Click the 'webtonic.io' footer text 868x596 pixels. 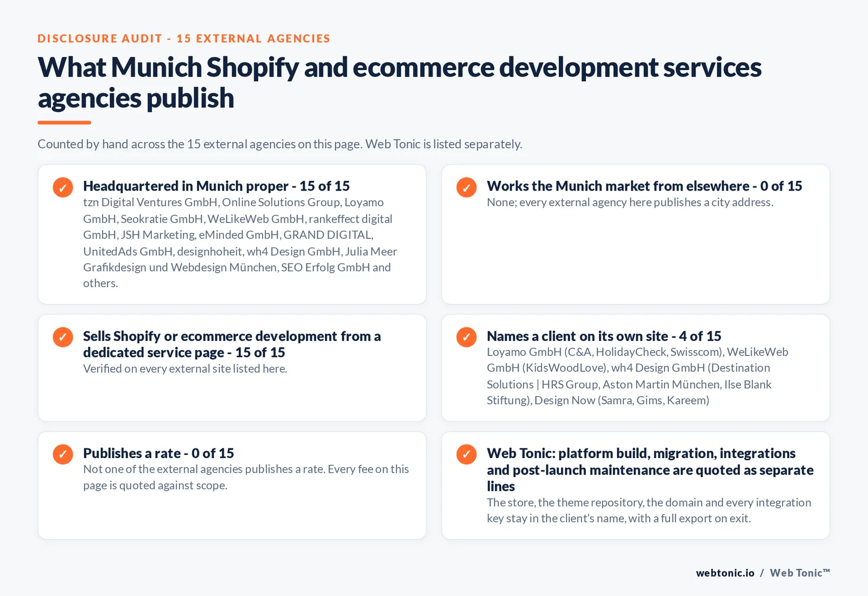pyautogui.click(x=725, y=573)
